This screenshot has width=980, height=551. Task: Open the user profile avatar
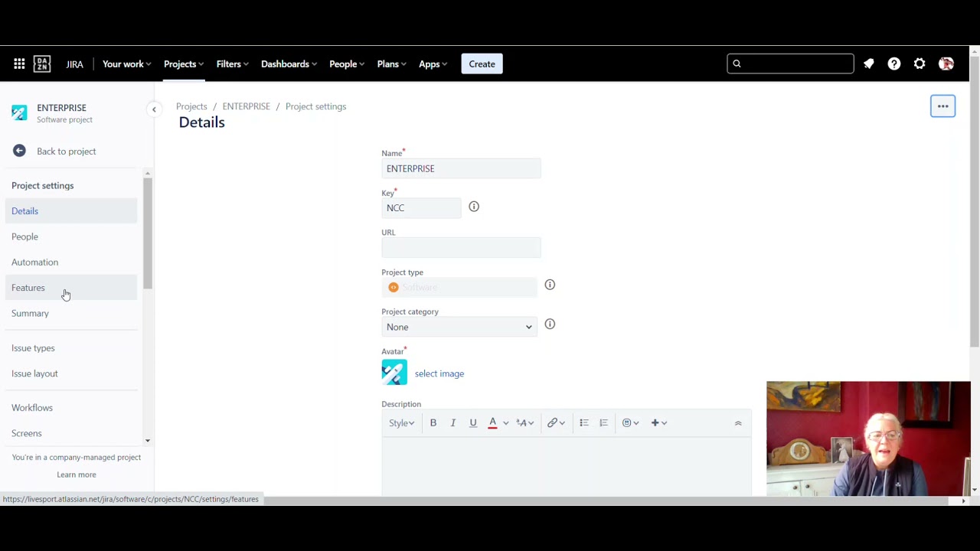946,64
